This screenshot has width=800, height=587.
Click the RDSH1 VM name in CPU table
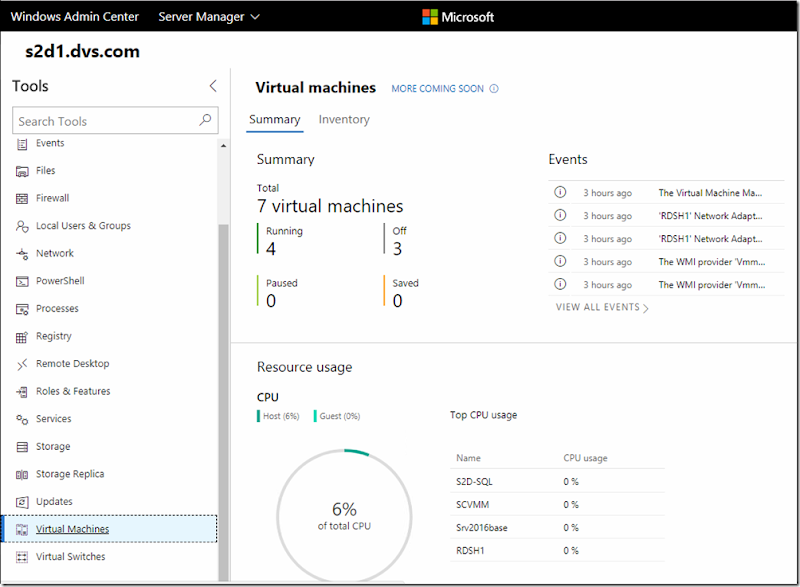point(470,551)
